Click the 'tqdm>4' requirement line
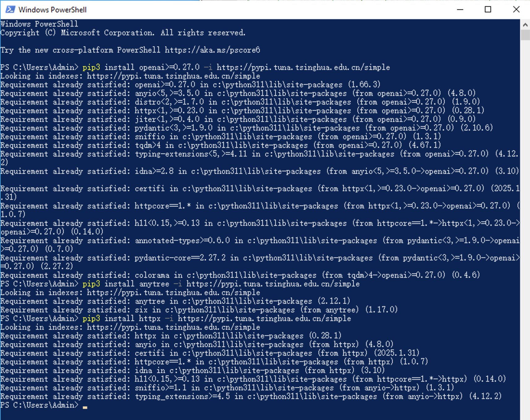Viewport: 530px width, 420px height. (221, 145)
